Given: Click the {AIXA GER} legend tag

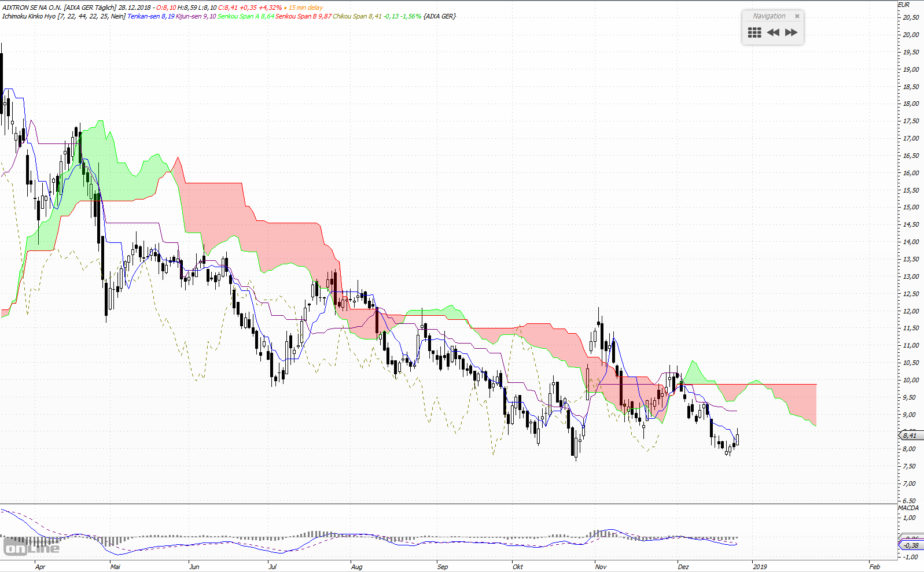Looking at the screenshot, I should pyautogui.click(x=439, y=16).
